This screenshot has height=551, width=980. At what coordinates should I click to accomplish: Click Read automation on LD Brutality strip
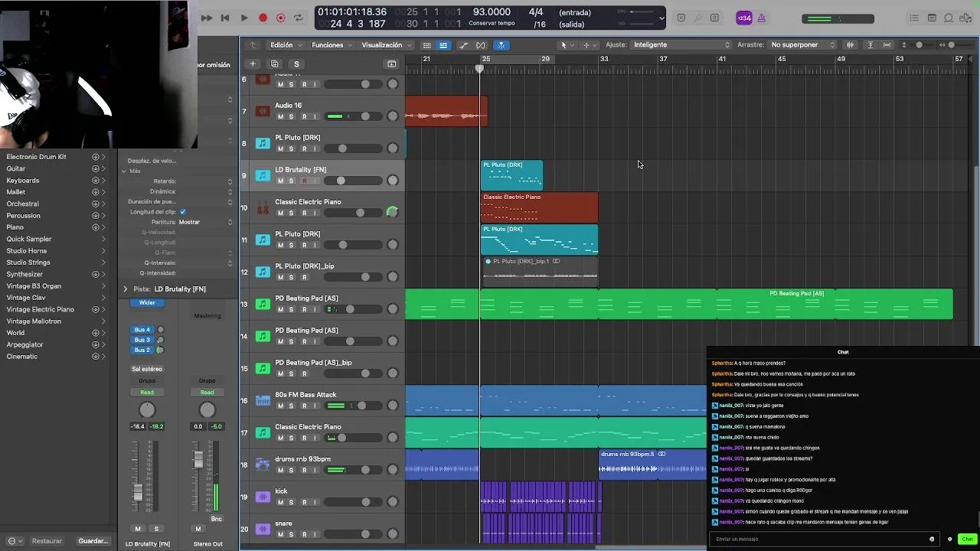point(147,393)
